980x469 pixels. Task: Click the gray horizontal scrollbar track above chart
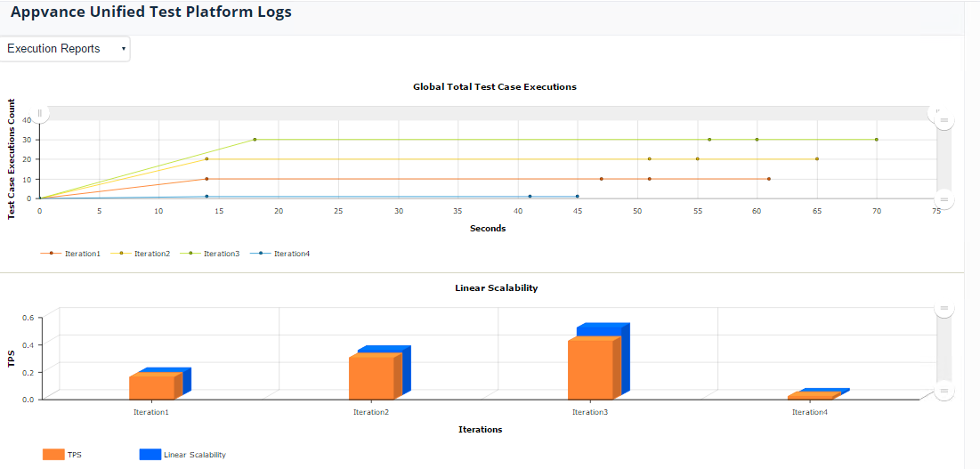click(x=488, y=113)
